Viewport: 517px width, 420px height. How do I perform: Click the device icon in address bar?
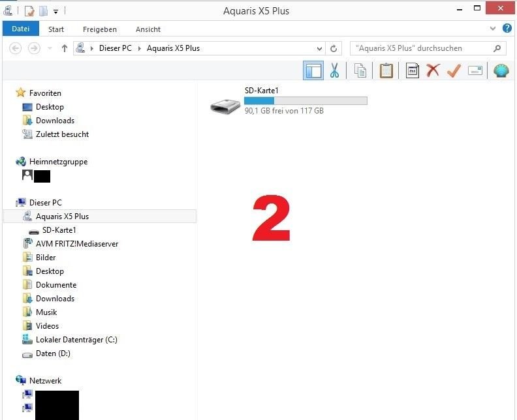point(80,48)
